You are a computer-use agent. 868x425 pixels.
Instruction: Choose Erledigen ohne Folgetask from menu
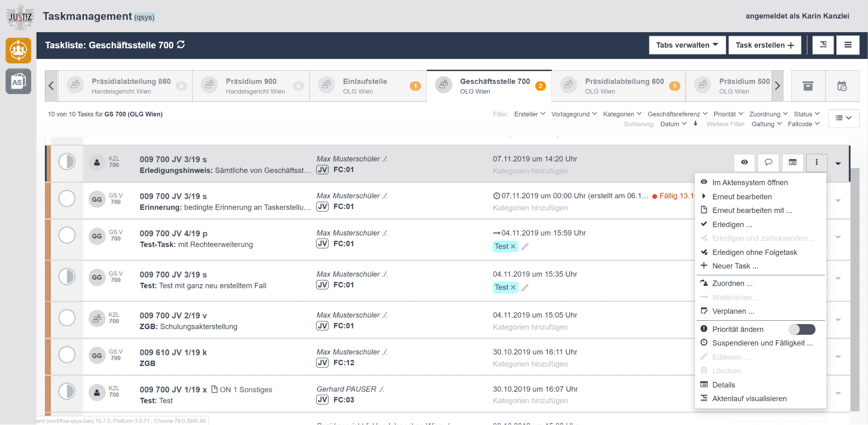tap(754, 252)
